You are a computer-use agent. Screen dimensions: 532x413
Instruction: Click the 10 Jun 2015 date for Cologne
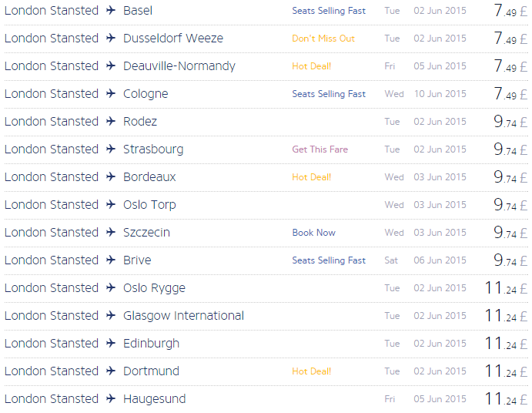pyautogui.click(x=440, y=94)
